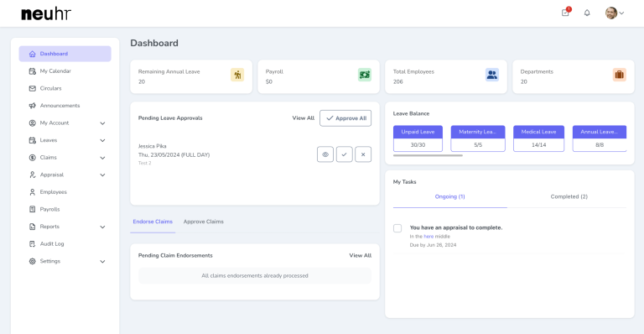
Task: View all pending leave approvals
Action: tap(303, 117)
